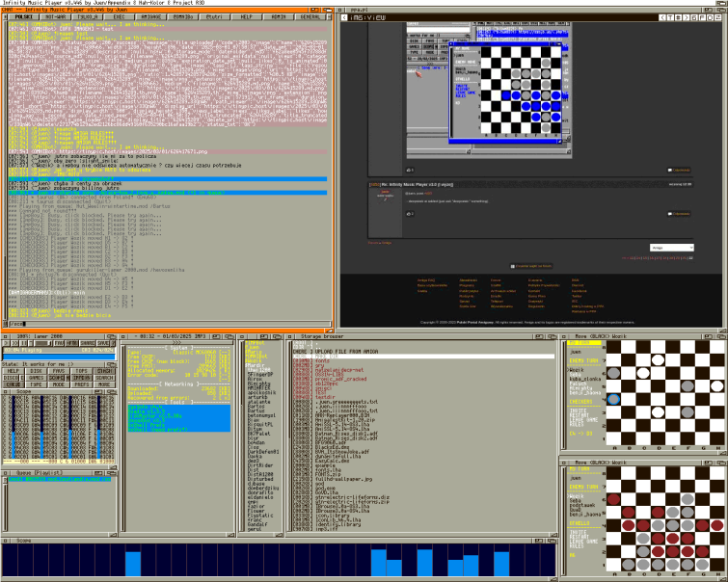Select identify.library in Storage browser
The height and width of the screenshot is (582, 728).
pyautogui.click(x=337, y=524)
